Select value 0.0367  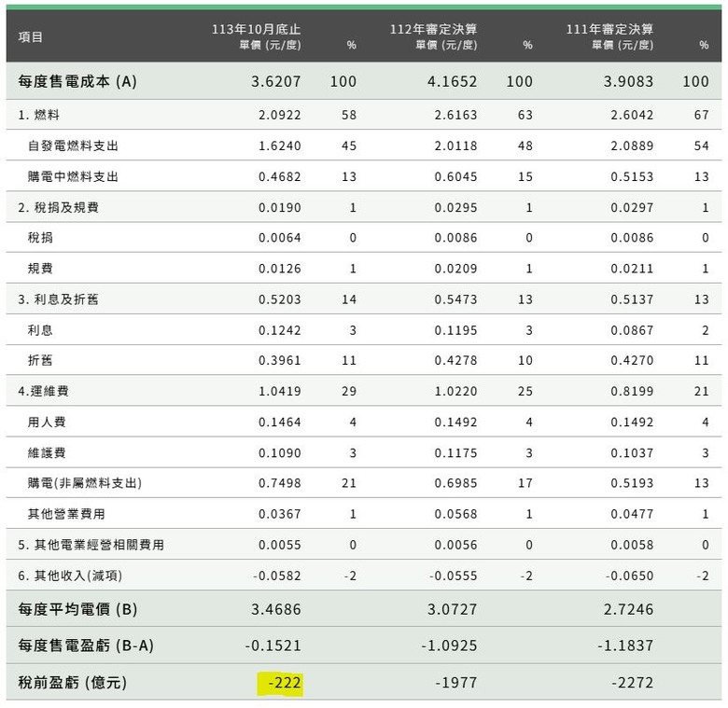[280, 515]
